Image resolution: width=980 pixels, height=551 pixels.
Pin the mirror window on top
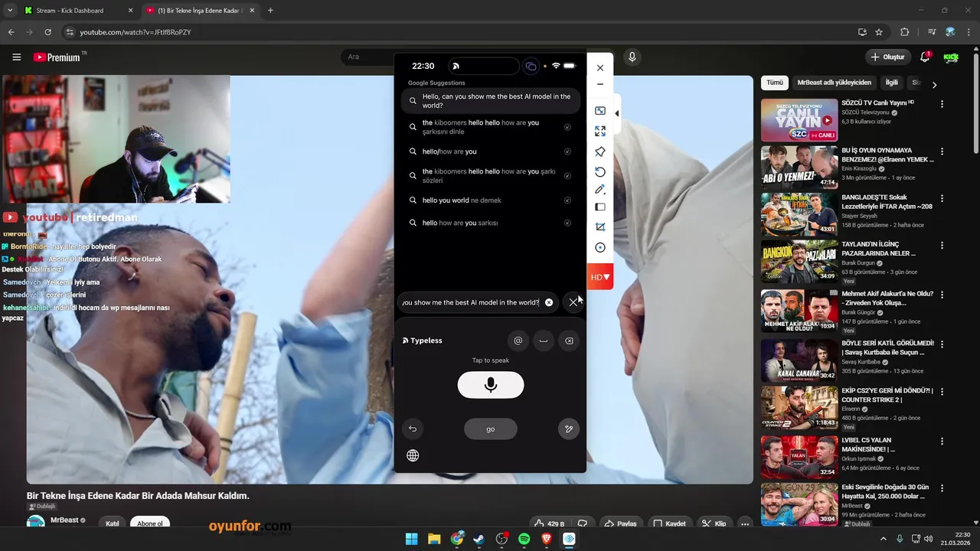click(x=600, y=152)
